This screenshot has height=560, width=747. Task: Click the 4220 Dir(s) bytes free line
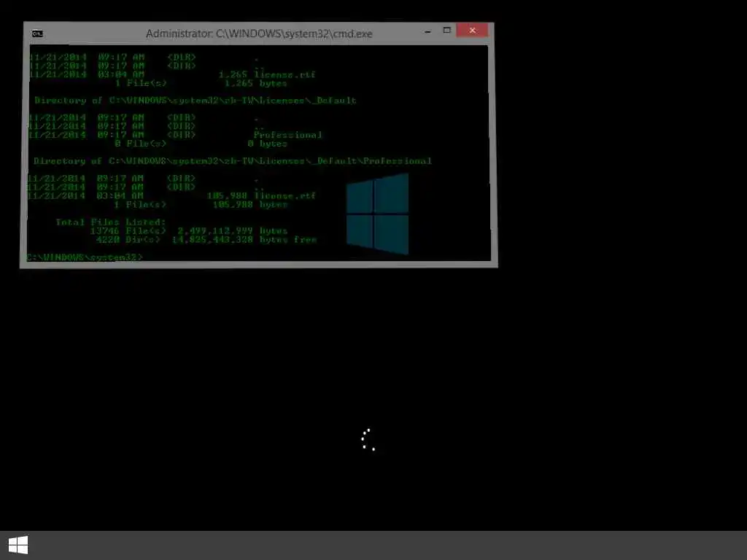tap(206, 239)
